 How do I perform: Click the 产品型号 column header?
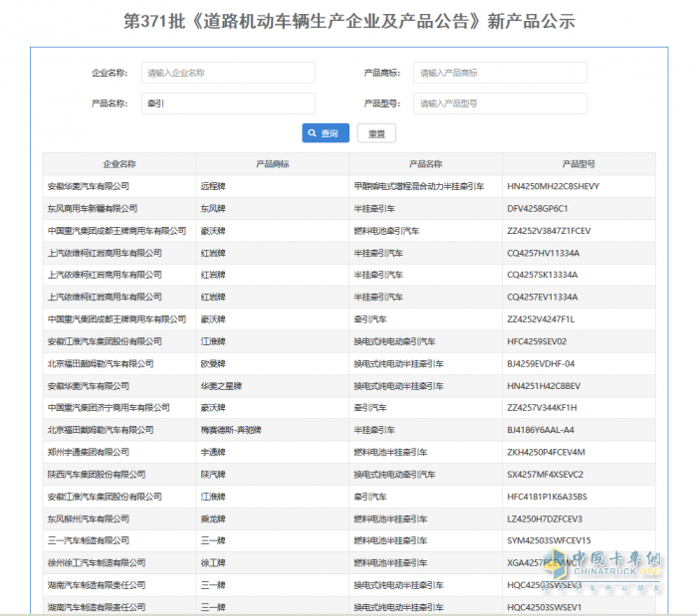tap(579, 164)
